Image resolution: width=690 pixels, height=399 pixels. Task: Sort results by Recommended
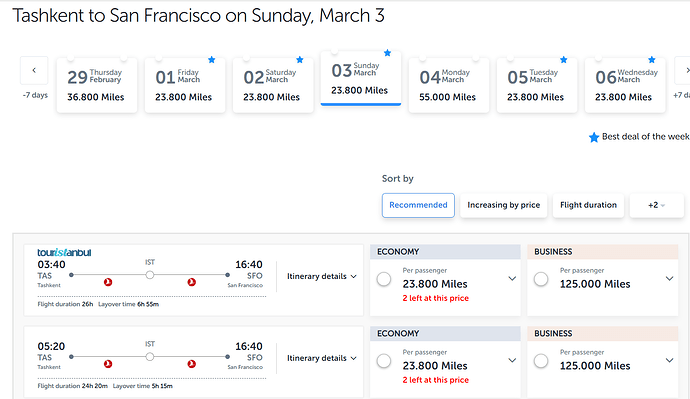418,205
